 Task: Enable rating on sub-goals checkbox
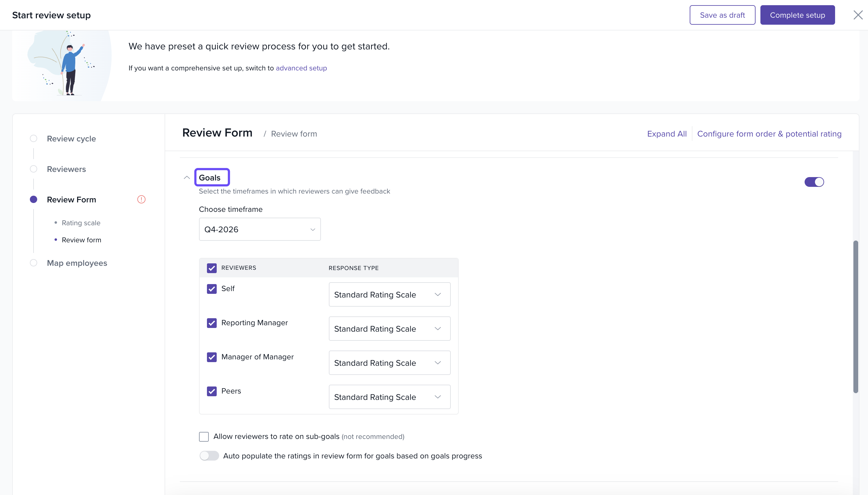tap(204, 436)
